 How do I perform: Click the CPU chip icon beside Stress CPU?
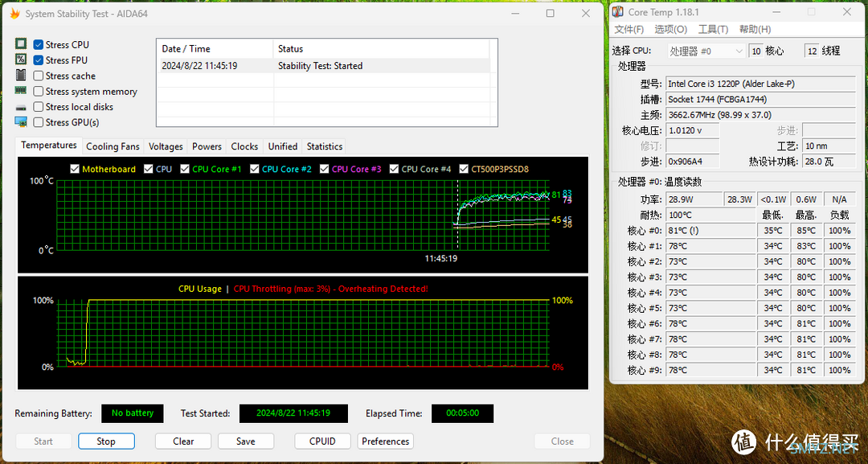pyautogui.click(x=21, y=43)
